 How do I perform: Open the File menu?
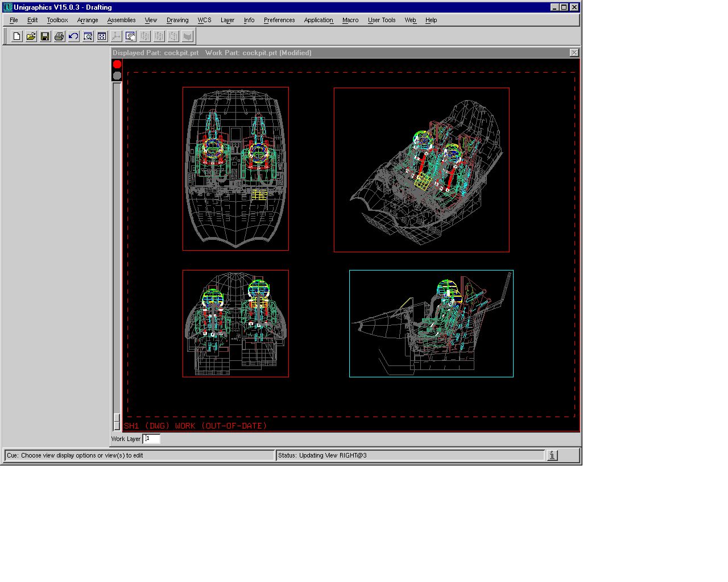(14, 20)
